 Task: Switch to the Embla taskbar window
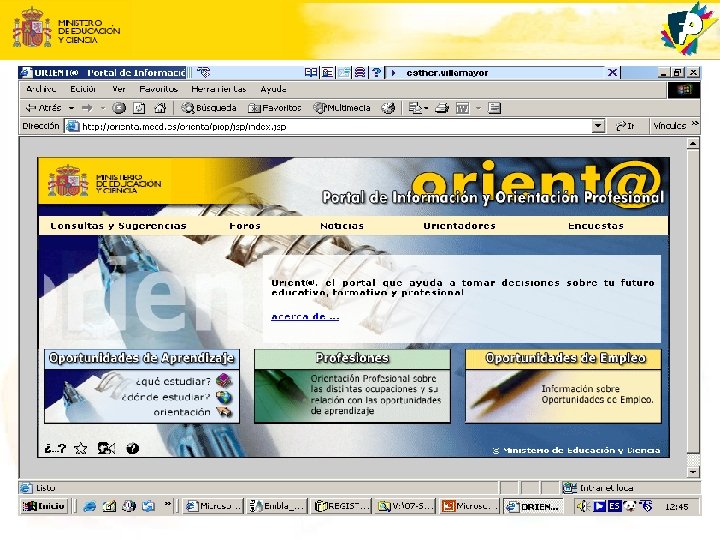tap(276, 506)
